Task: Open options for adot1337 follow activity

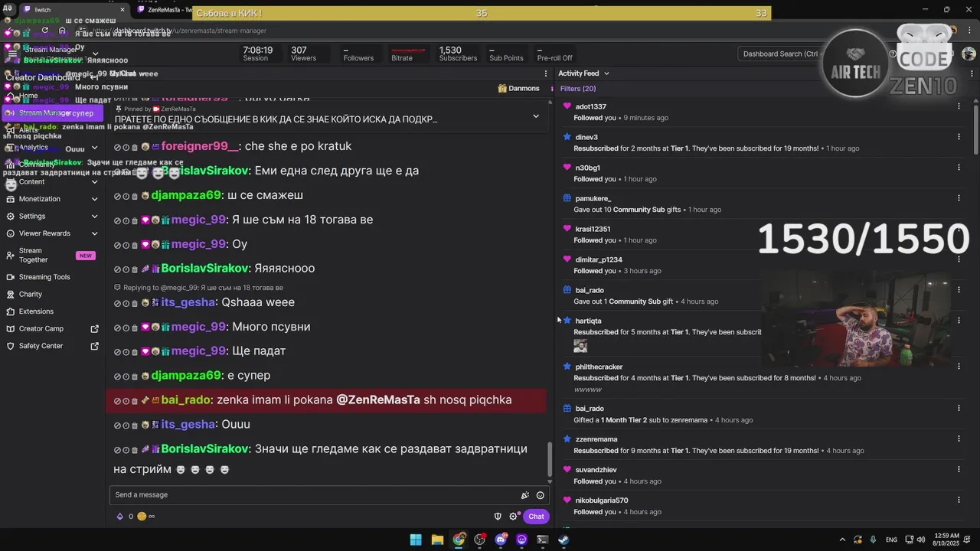Action: tap(959, 106)
